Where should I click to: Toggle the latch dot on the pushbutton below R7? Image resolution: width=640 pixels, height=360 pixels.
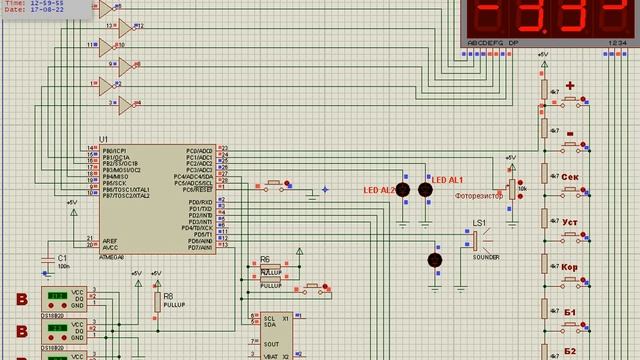pyautogui.click(x=325, y=287)
